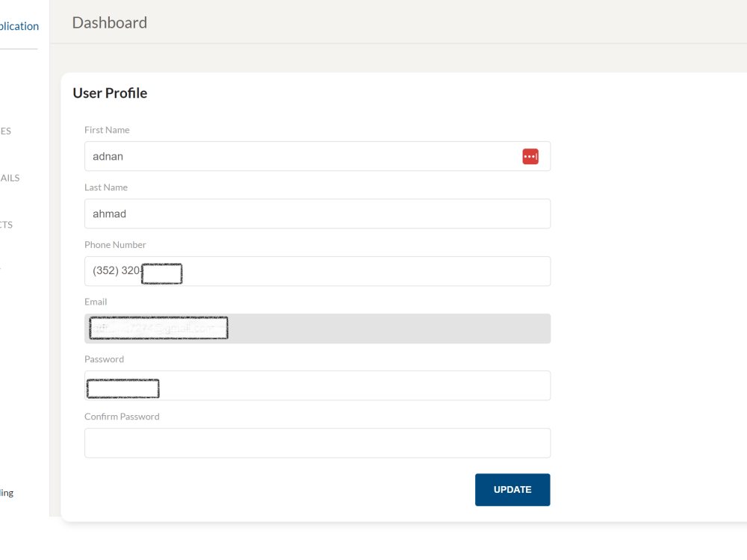
Task: Click inside the Last Name input field
Action: click(299, 214)
